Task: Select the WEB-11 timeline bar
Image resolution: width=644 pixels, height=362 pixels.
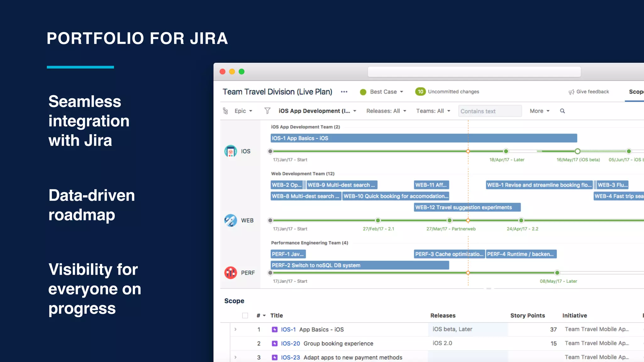Action: (x=431, y=185)
